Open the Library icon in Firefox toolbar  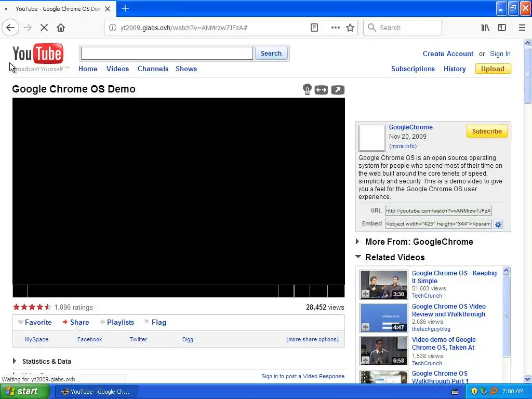pyautogui.click(x=485, y=28)
